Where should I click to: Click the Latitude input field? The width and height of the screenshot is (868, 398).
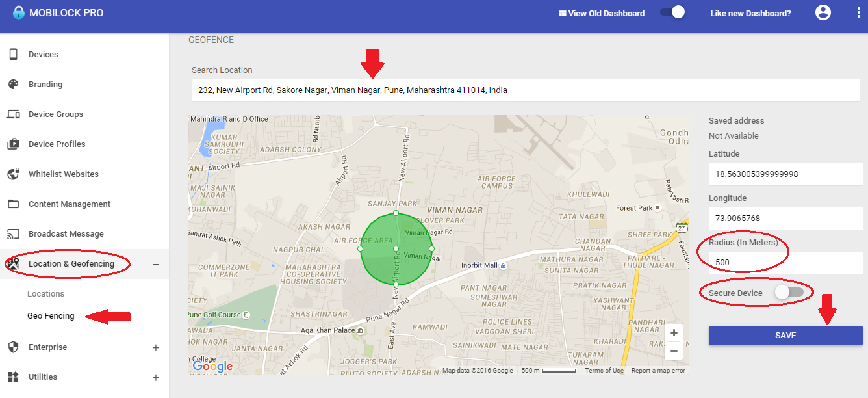[785, 174]
